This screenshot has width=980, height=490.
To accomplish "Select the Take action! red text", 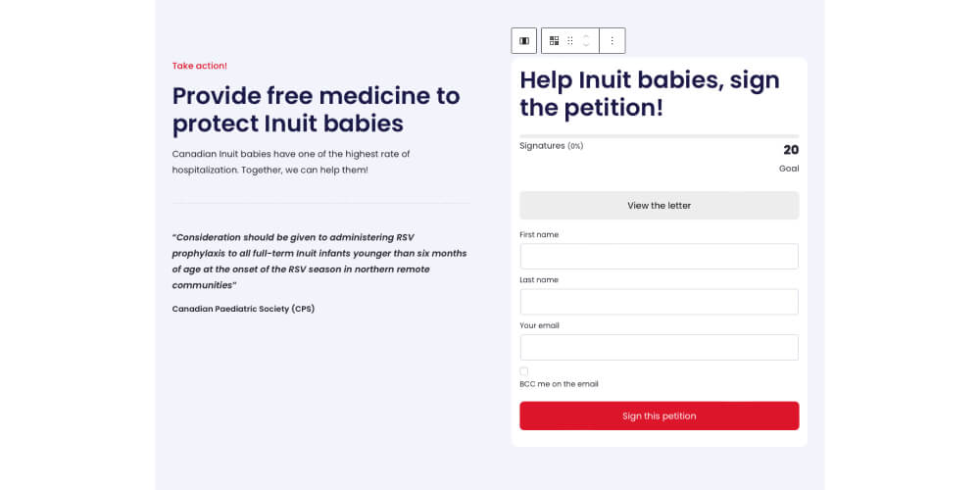I will [x=199, y=66].
